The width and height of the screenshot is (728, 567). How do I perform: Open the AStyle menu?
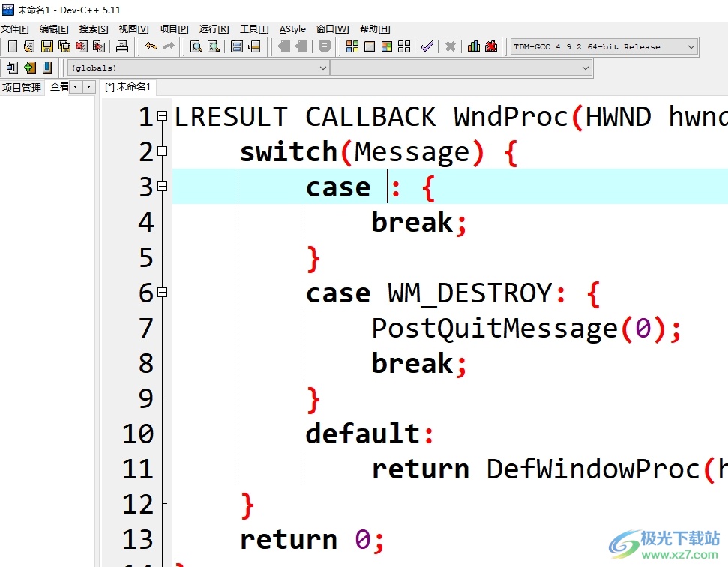coord(292,29)
